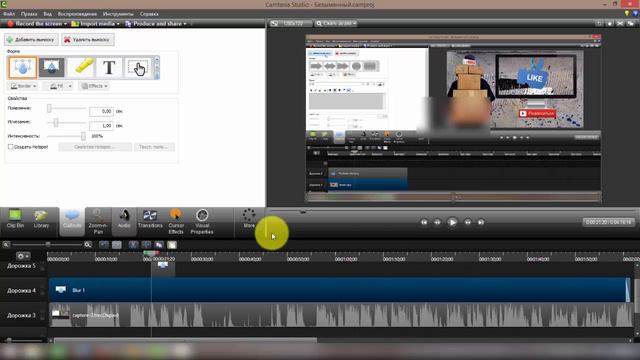Screen dimensions: 640x360
Task: Select the capture clip thumbnail on track 3
Action: pyautogui.click(x=60, y=314)
